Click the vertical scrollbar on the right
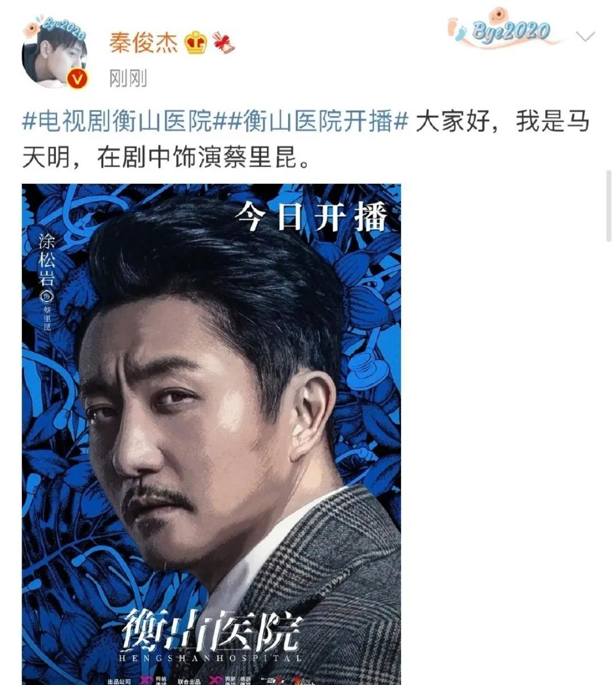The image size is (616, 685). (x=609, y=206)
